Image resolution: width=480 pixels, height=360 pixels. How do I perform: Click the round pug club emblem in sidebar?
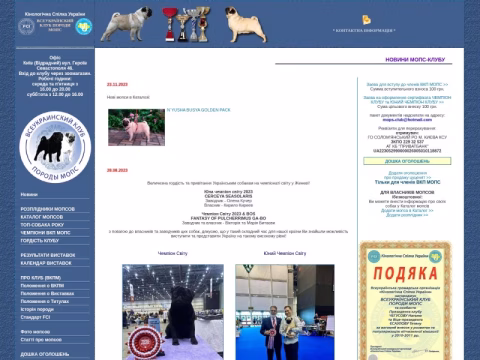click(x=55, y=147)
